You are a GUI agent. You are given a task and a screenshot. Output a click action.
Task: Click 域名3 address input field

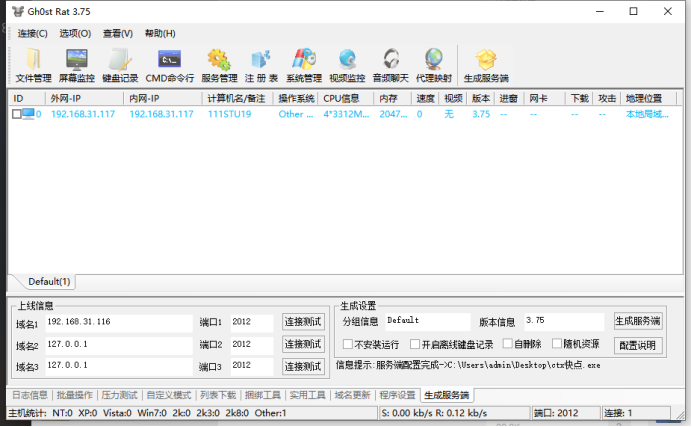(119, 366)
